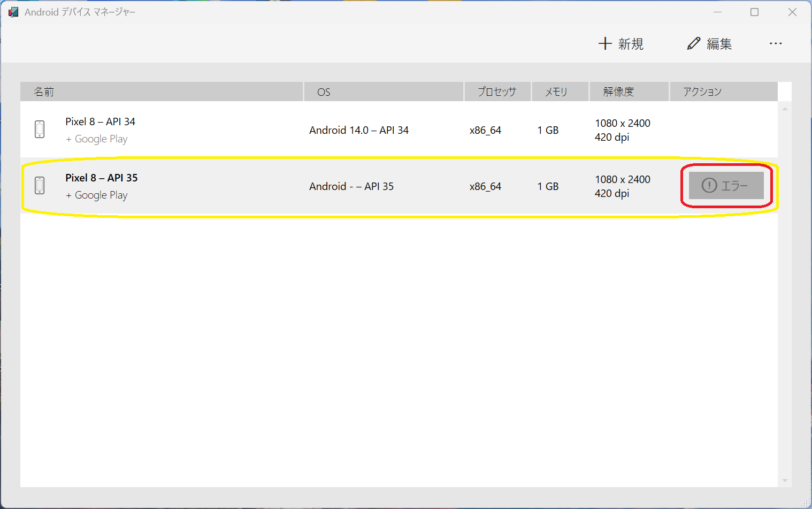Image resolution: width=812 pixels, height=509 pixels.
Task: Click "Android 14.0 – API 34" OS cell
Action: [x=359, y=130]
